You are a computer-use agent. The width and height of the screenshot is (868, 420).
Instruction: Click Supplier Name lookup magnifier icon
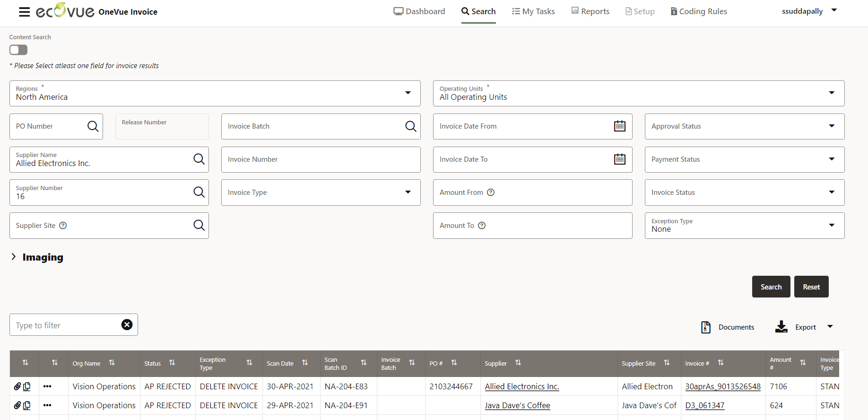pos(199,159)
